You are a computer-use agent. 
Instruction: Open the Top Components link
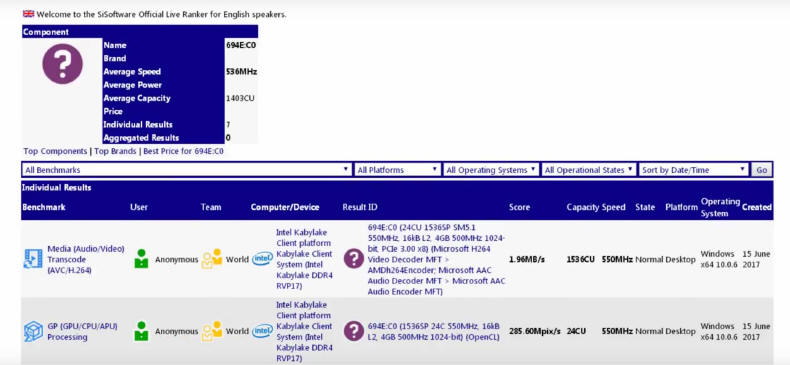tap(55, 151)
